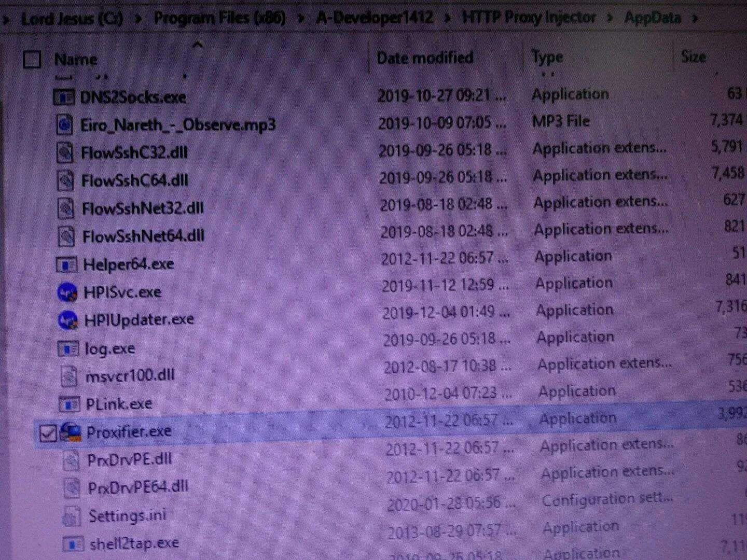
Task: Click the log.exe application icon
Action: (x=68, y=348)
